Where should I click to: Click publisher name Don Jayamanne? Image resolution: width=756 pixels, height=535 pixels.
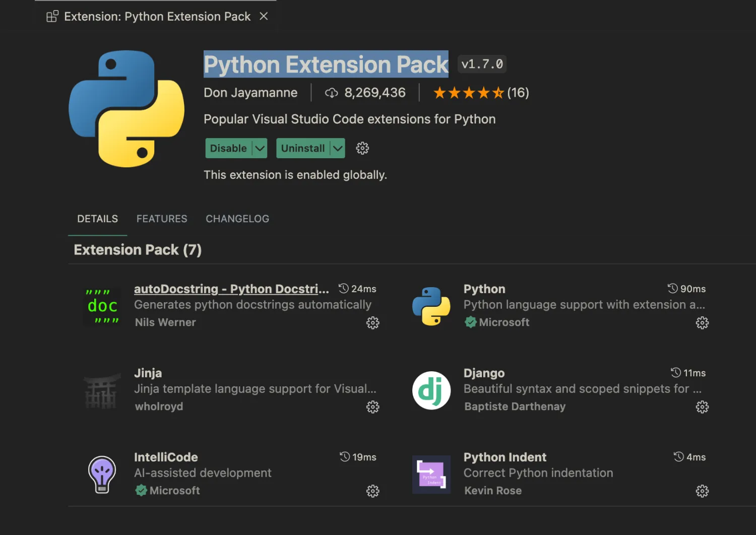250,93
